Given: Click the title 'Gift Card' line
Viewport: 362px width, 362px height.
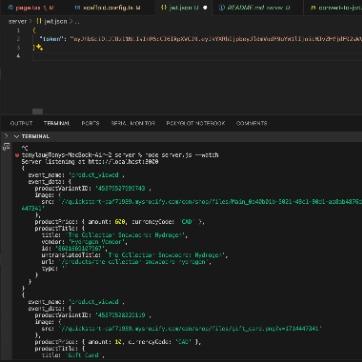Looking at the screenshot, I should coord(73,355).
